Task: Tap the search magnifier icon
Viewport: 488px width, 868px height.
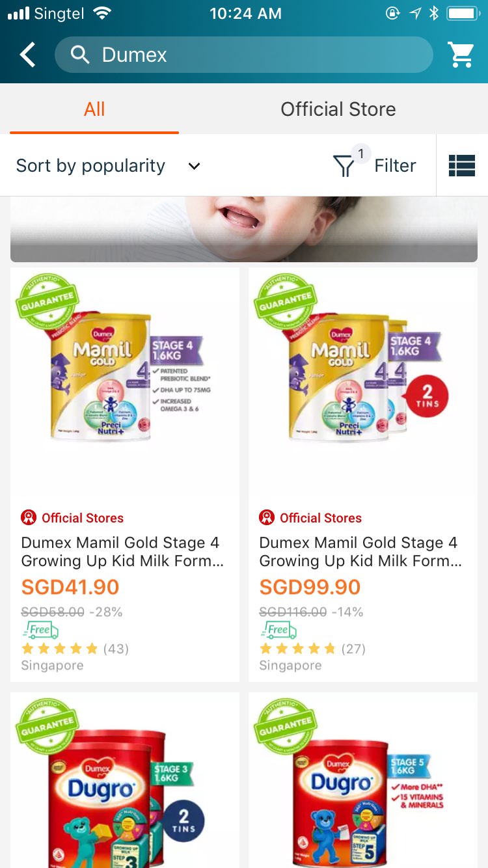Action: click(80, 55)
